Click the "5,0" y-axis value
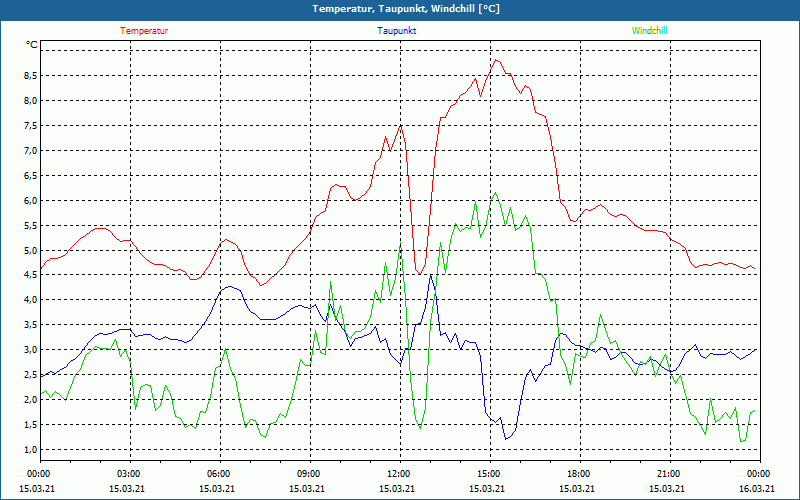The height and width of the screenshot is (500, 800). pyautogui.click(x=32, y=251)
